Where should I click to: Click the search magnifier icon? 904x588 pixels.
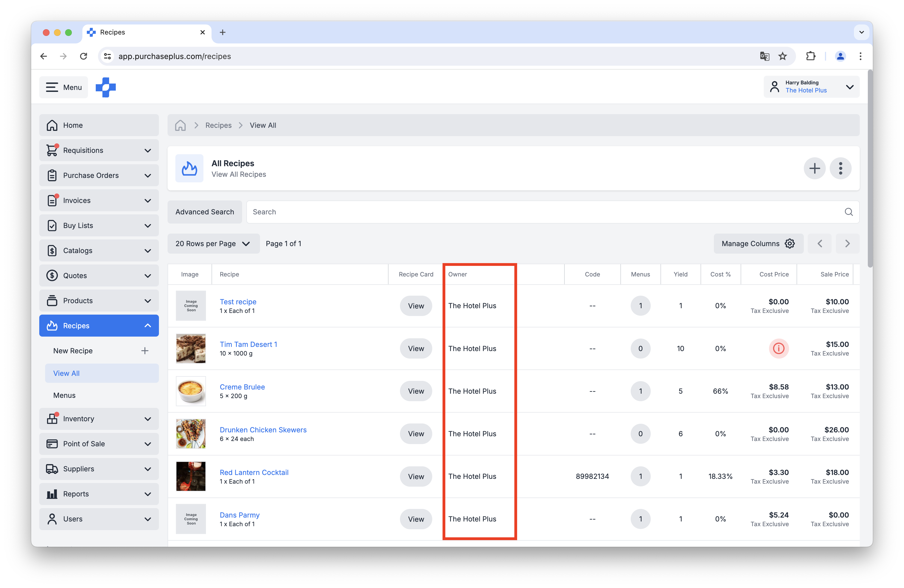tap(849, 212)
